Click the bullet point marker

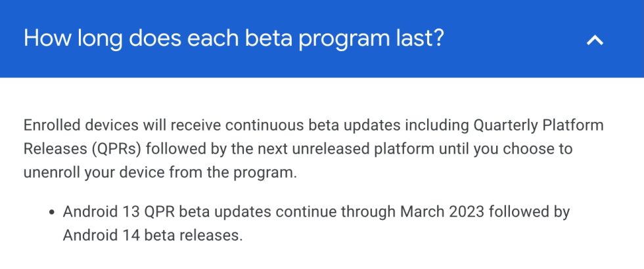coord(51,213)
